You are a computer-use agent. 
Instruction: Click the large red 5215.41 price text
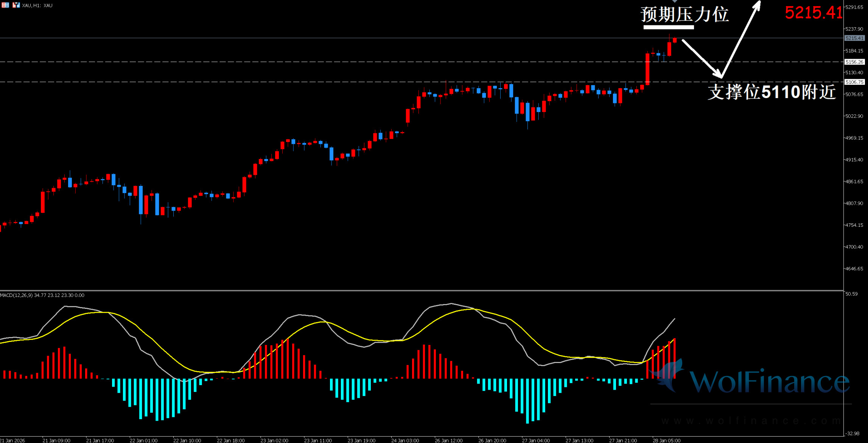coord(814,13)
